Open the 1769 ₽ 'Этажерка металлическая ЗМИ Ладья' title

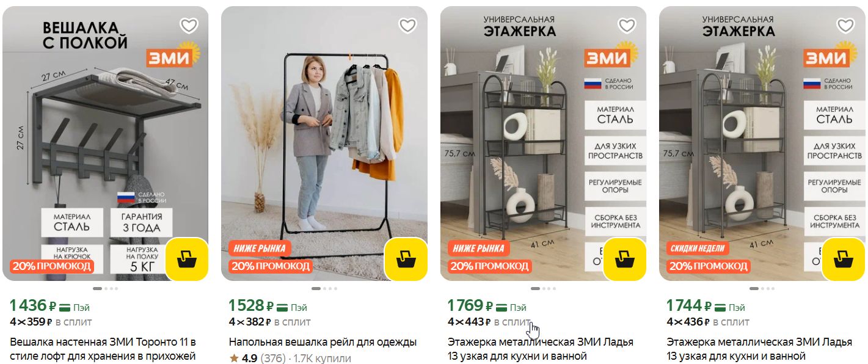coord(541,349)
